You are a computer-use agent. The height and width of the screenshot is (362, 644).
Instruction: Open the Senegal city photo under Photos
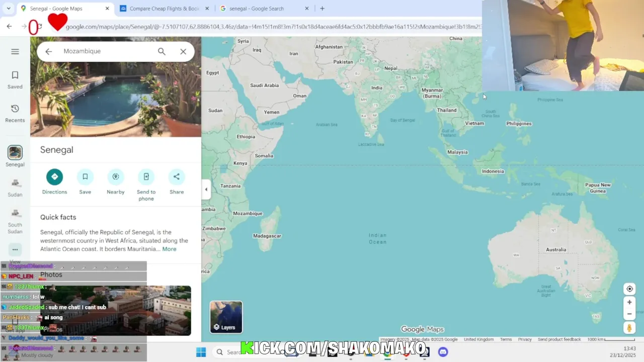pos(116,310)
